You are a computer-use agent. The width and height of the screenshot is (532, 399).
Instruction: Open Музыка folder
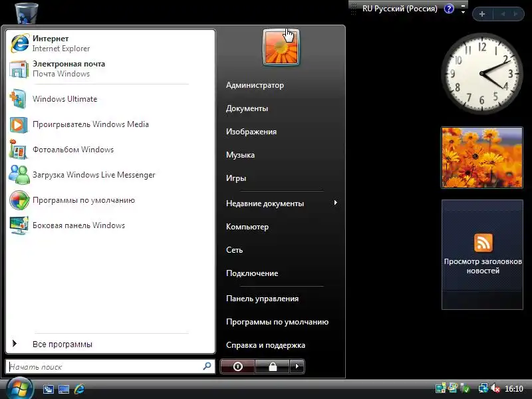(x=240, y=155)
